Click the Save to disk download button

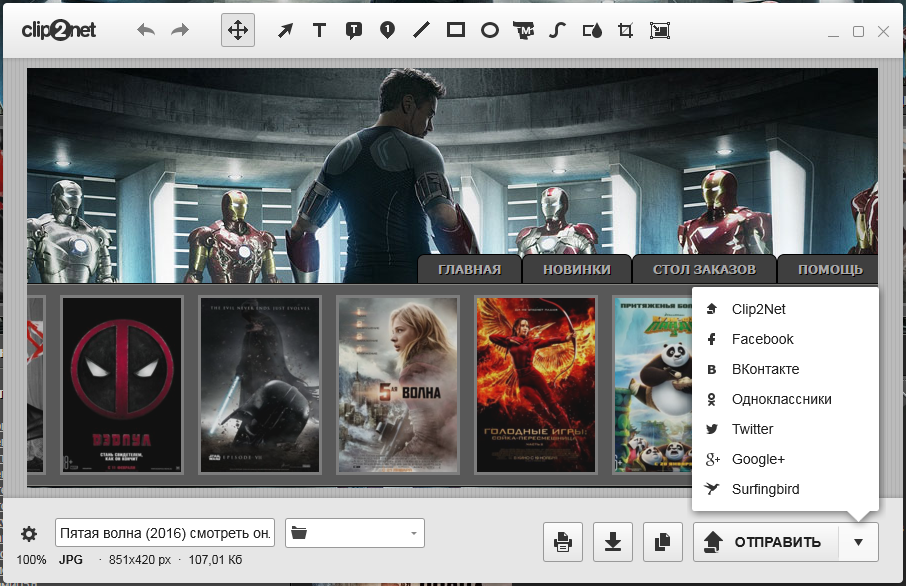613,542
